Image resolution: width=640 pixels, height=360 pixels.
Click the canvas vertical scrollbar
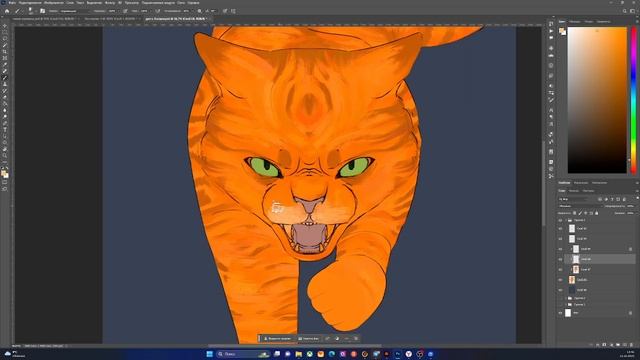543,184
